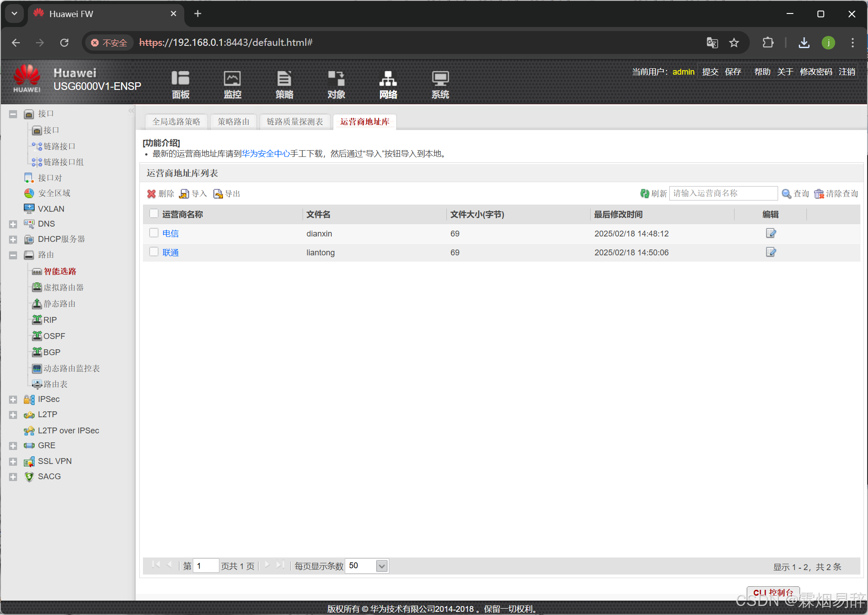Click the 运营商名称 search input field

(723, 193)
